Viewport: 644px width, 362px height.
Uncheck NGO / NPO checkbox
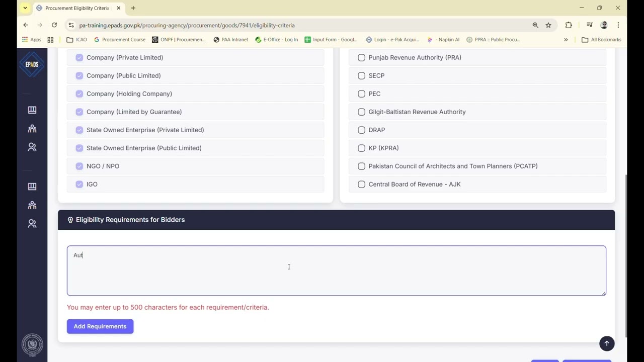[x=79, y=166]
